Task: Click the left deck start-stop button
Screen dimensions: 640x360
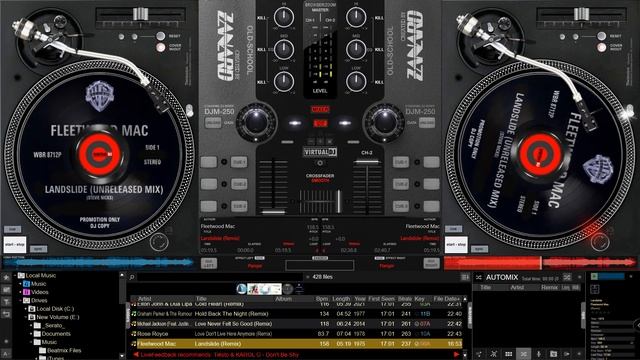Action: point(15,245)
